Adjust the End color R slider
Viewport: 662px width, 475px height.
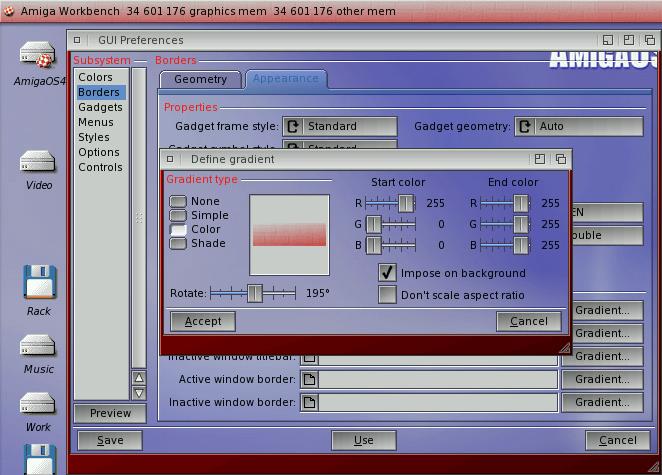click(505, 204)
